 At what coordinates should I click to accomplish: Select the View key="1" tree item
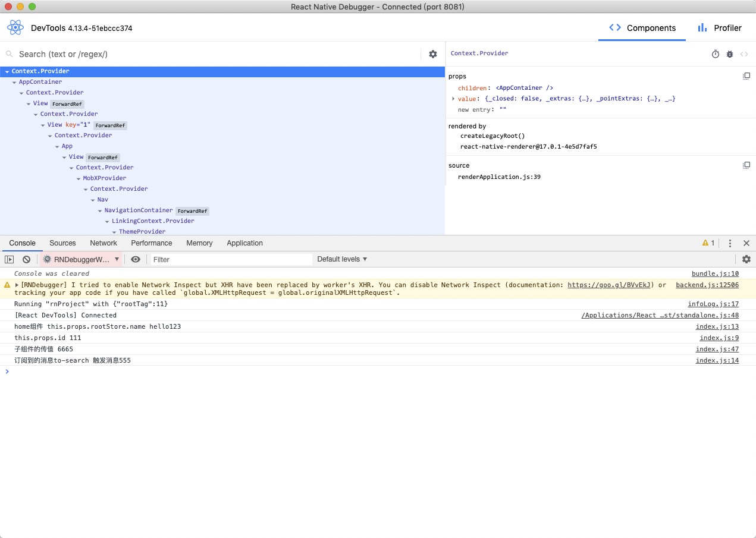click(68, 125)
